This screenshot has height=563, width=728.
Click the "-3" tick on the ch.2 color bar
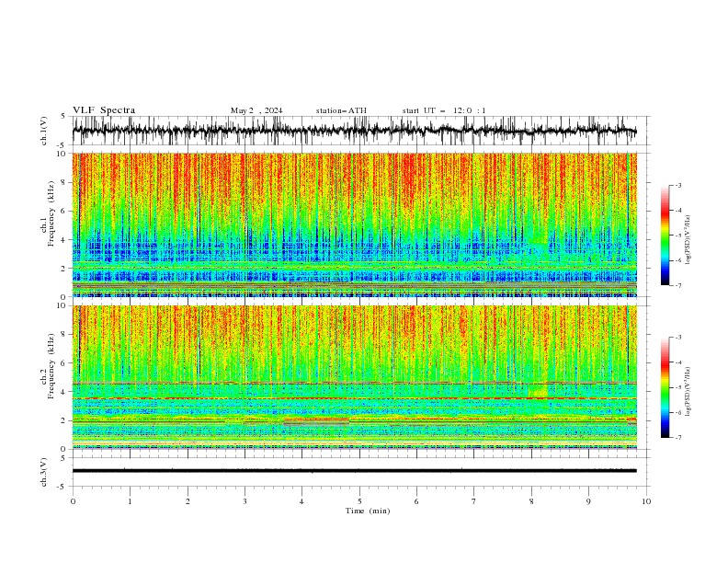677,338
